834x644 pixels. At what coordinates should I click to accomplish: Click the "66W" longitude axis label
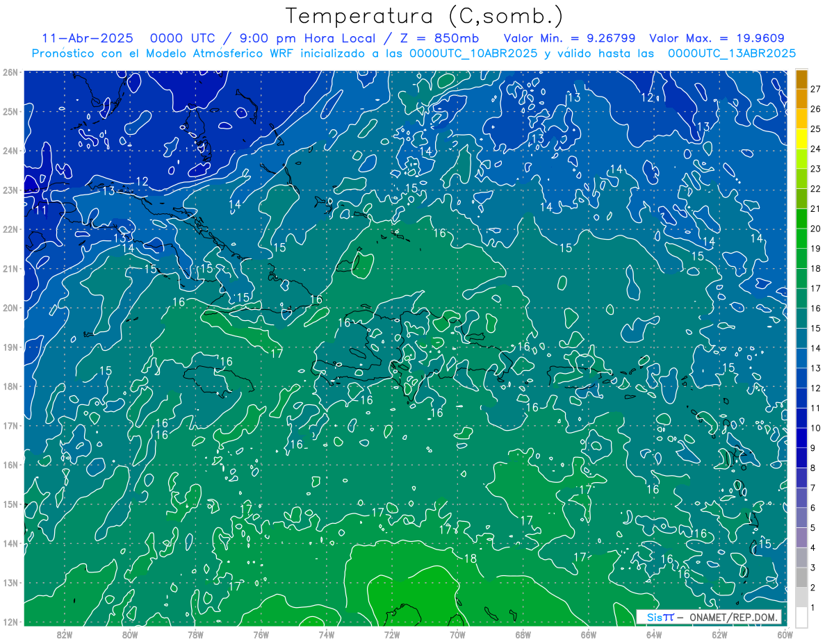[589, 634]
